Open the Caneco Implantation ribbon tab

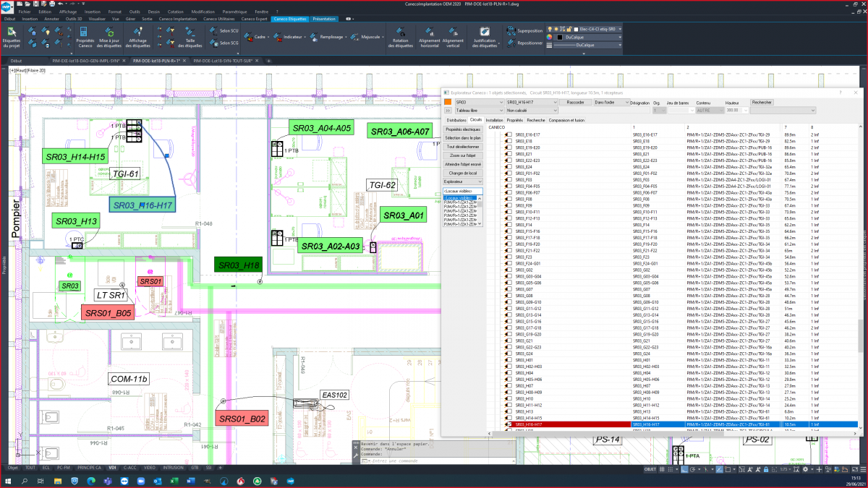(178, 19)
